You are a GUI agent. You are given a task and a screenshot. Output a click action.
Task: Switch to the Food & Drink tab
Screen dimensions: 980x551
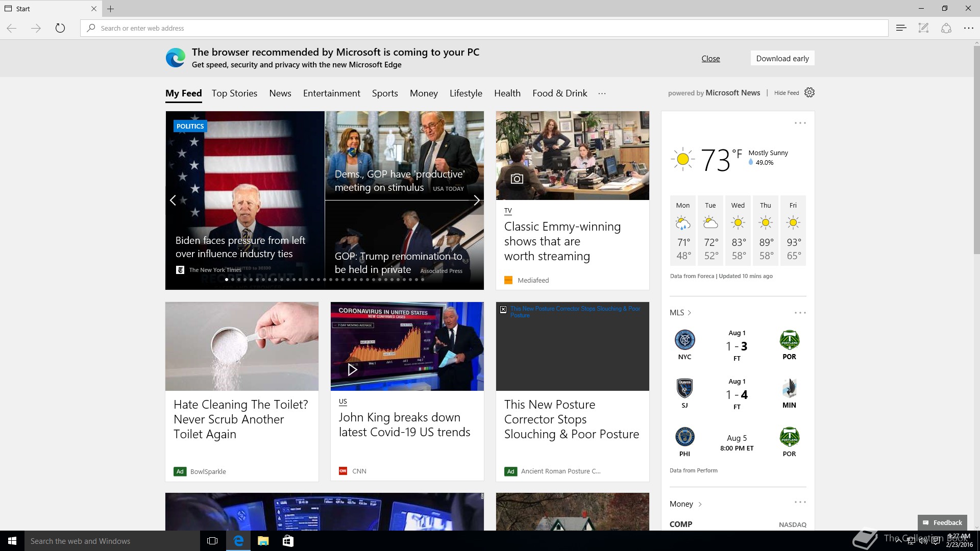(x=560, y=93)
